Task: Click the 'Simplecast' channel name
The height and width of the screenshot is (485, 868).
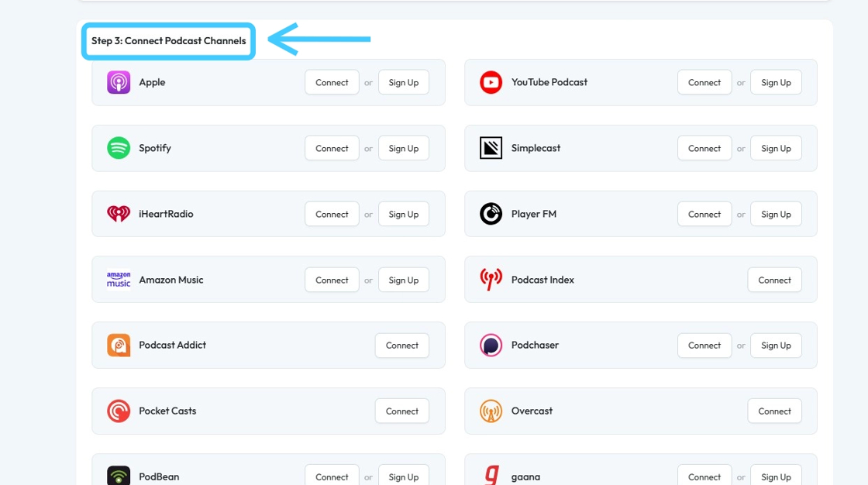Action: [536, 148]
